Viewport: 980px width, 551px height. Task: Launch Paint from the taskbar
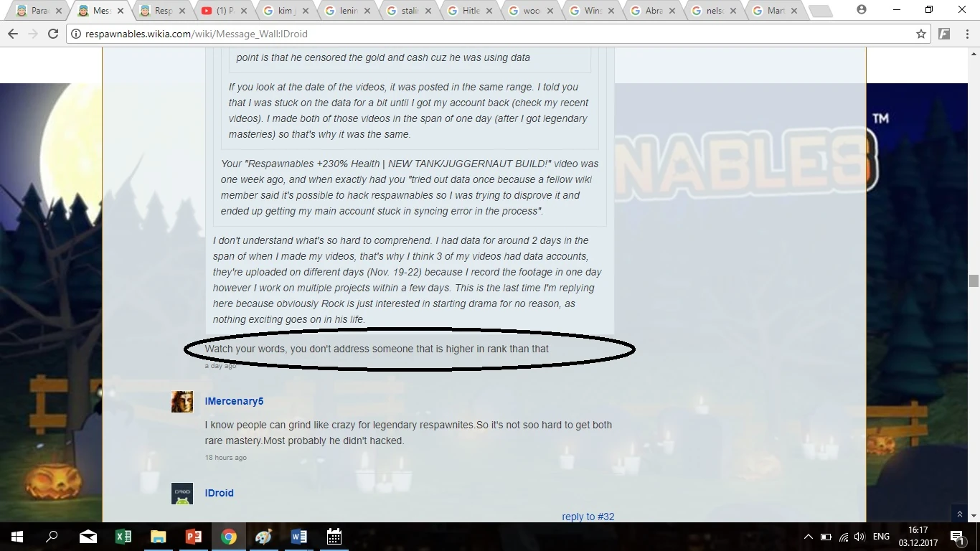click(264, 537)
